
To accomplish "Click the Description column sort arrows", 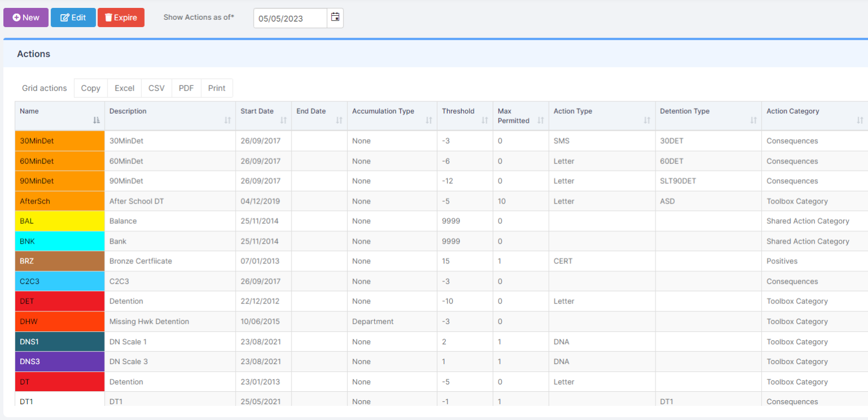I will point(227,120).
